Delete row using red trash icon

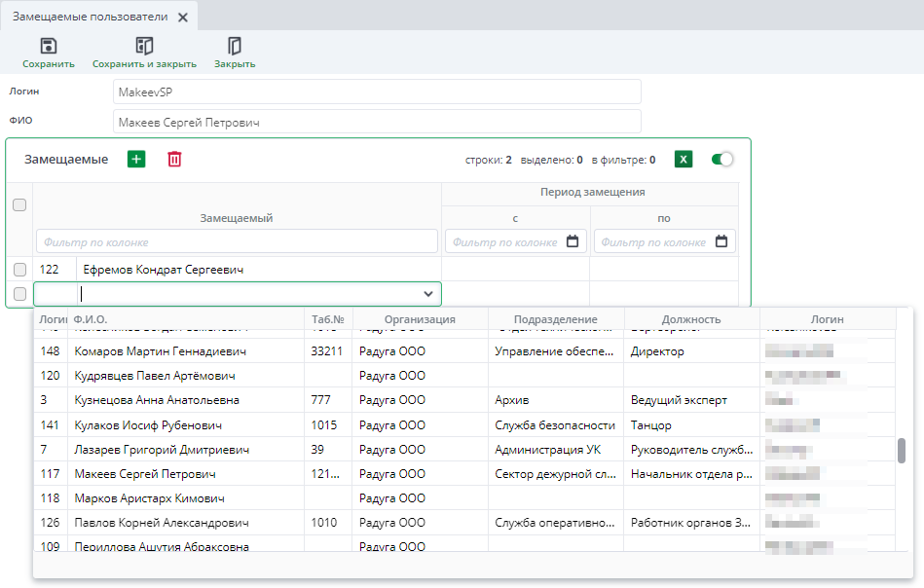(x=174, y=160)
